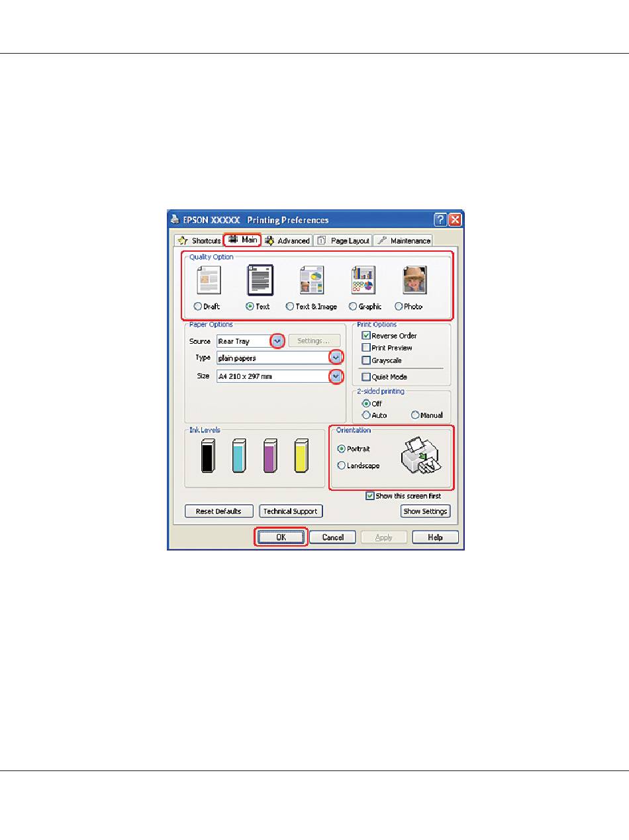
Task: Click the Text & Image quality icon
Action: 311,280
